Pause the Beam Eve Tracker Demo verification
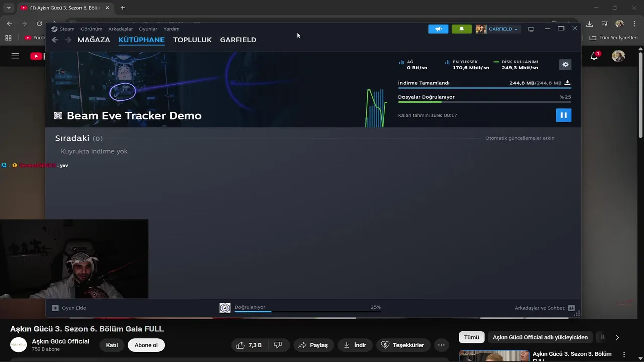 [563, 115]
